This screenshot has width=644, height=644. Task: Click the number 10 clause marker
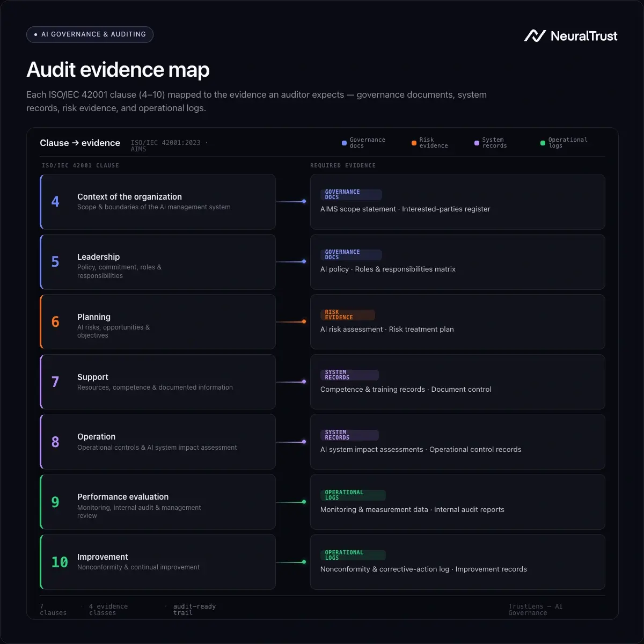60,562
